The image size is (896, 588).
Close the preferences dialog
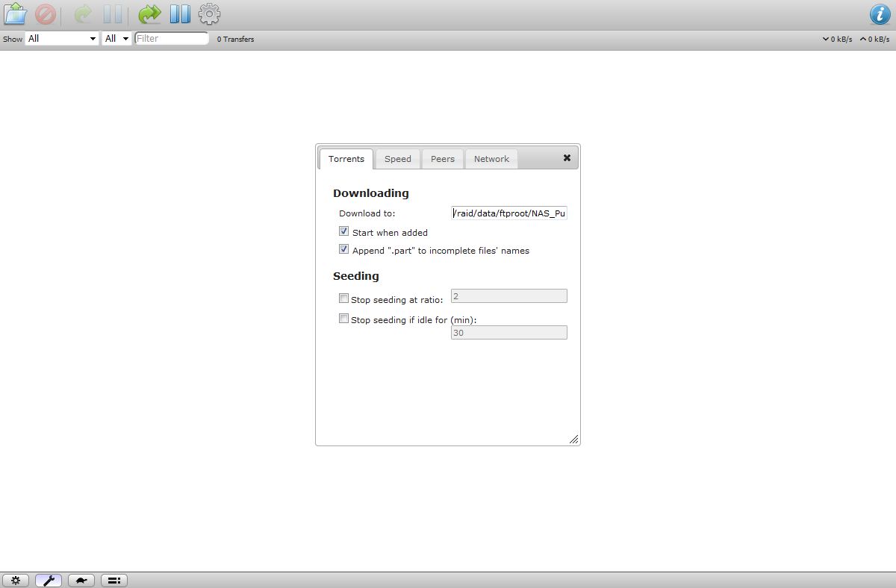tap(567, 157)
